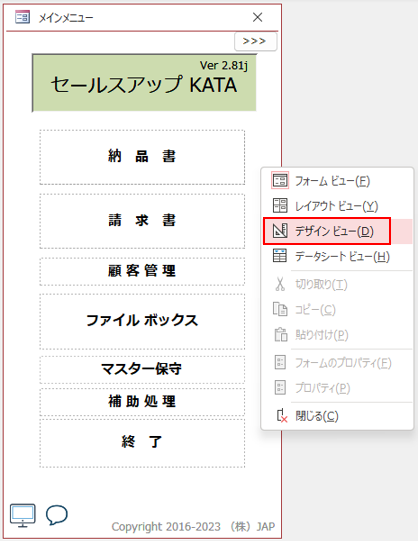
Task: Open フォームのプロパティ(F) entry
Action: [x=337, y=363]
